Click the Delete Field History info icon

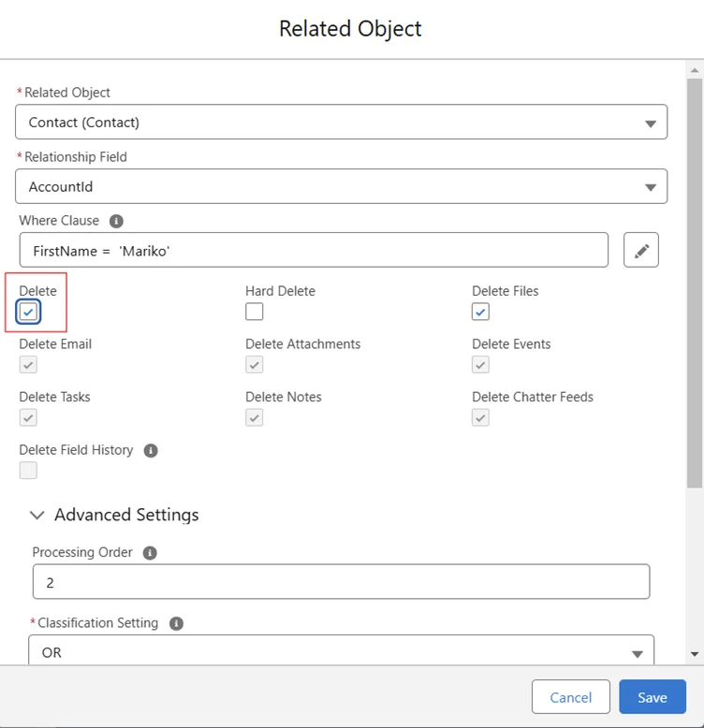tap(151, 450)
